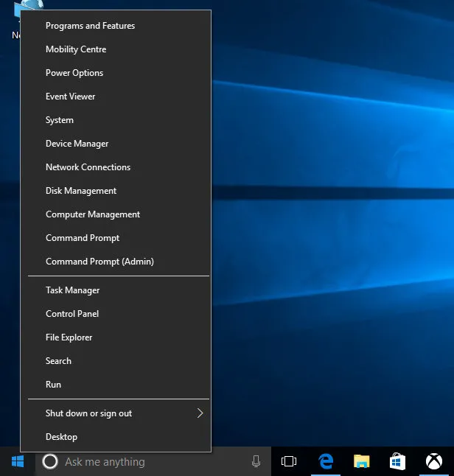The image size is (454, 476).
Task: Click Run in the context menu
Action: (x=53, y=385)
